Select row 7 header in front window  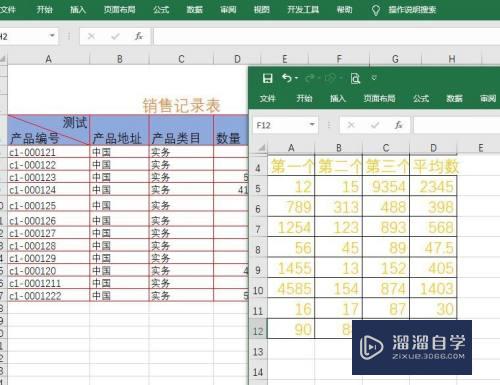point(258,229)
